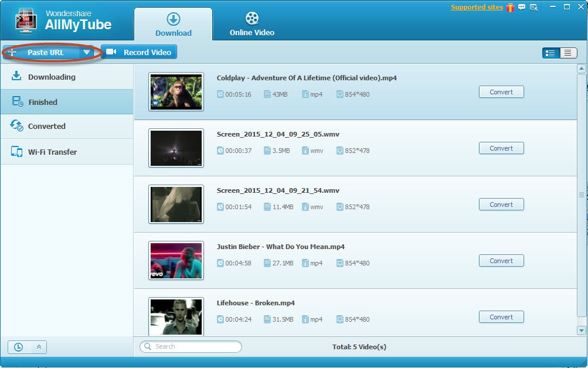Expand the double-chevron up arrow at bottom left
This screenshot has height=368, width=588.
point(39,347)
